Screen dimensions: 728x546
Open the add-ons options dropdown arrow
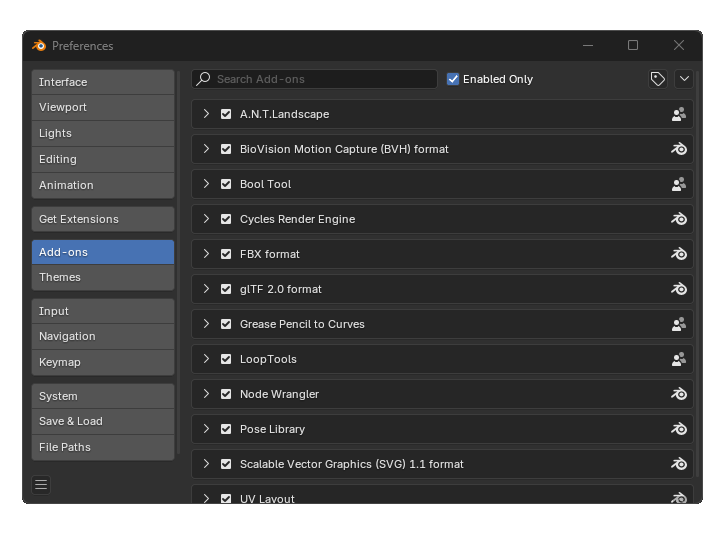684,79
